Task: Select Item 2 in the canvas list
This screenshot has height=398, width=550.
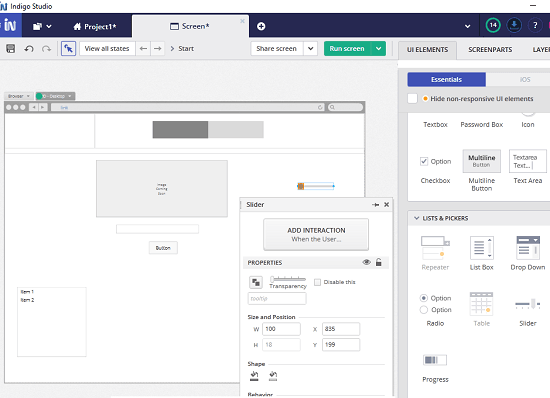Action: click(27, 300)
